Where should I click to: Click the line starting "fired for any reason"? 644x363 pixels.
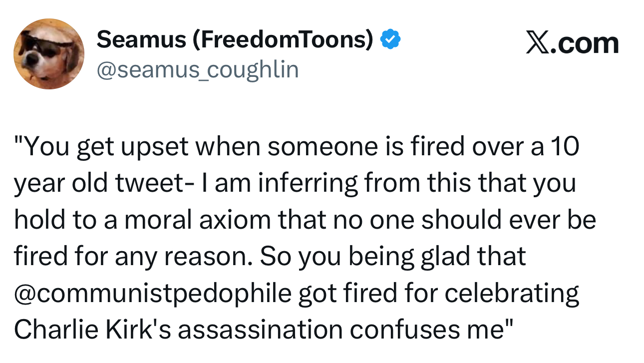(x=270, y=257)
